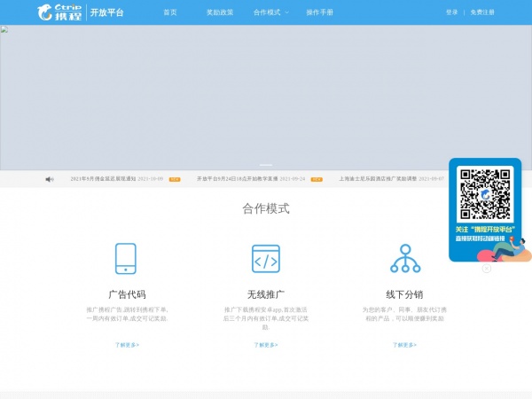Open 了解更多 under 线下分销
The image size is (532, 399).
click(x=404, y=345)
